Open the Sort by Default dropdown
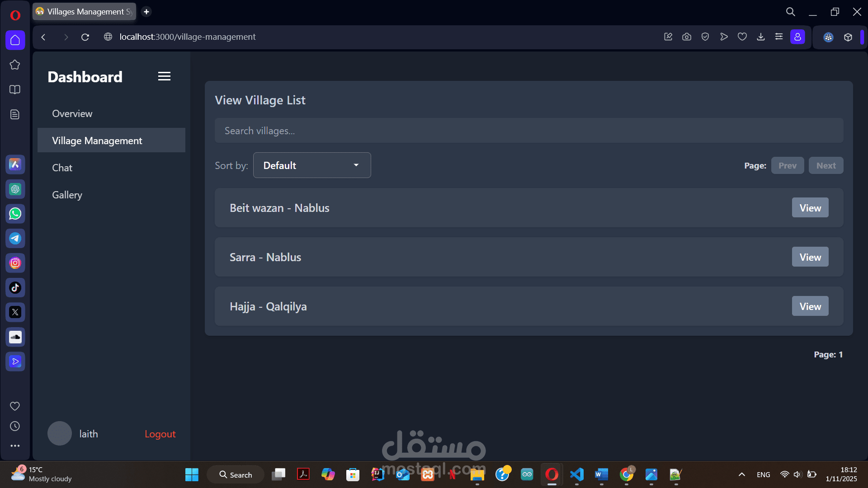Screen dimensions: 868x488 point(312,165)
